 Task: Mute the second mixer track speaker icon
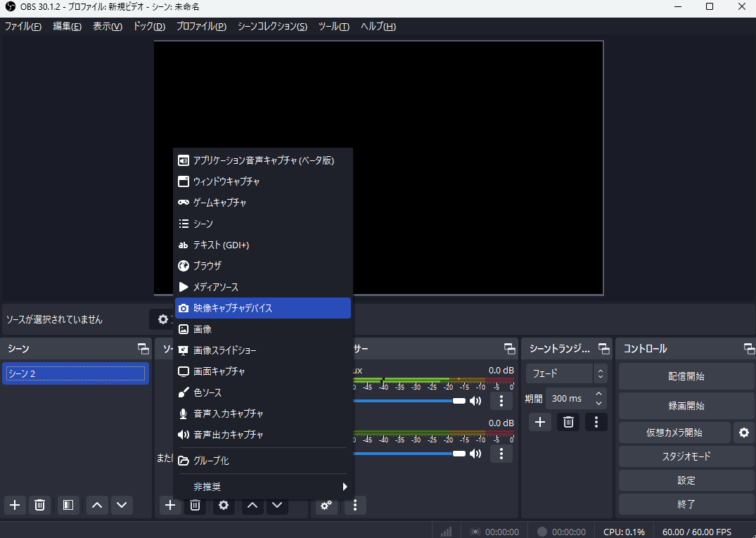point(475,454)
